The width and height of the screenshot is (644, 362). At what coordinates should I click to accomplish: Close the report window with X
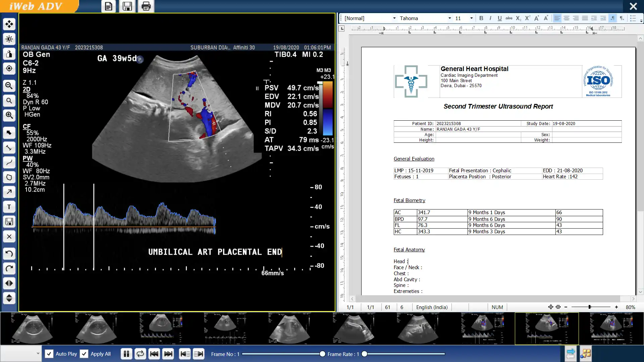pyautogui.click(x=633, y=6)
